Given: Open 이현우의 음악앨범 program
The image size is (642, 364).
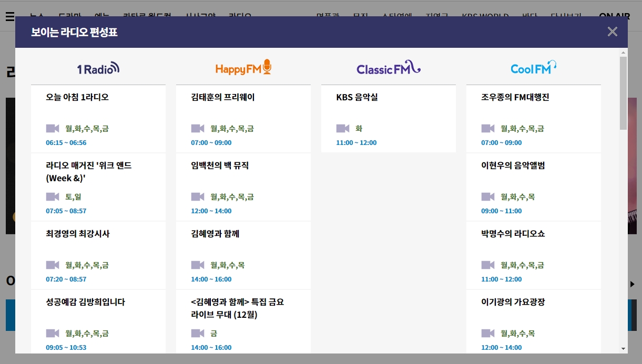Looking at the screenshot, I should coord(513,165).
